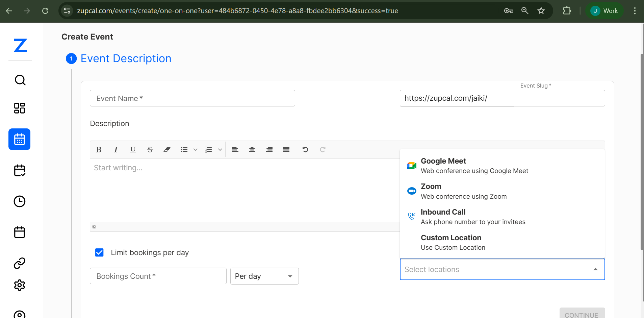Center align the description text
The width and height of the screenshot is (644, 318).
coord(252,149)
